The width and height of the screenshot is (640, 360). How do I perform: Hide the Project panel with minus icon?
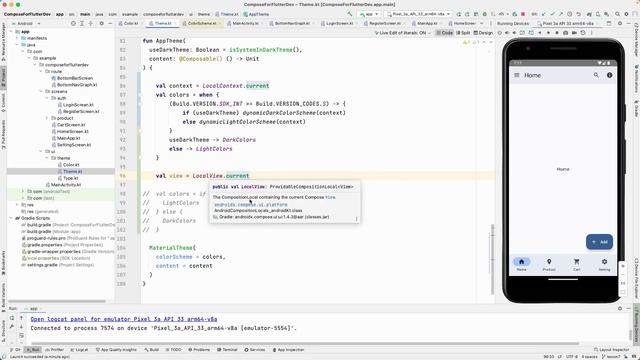[x=110, y=24]
